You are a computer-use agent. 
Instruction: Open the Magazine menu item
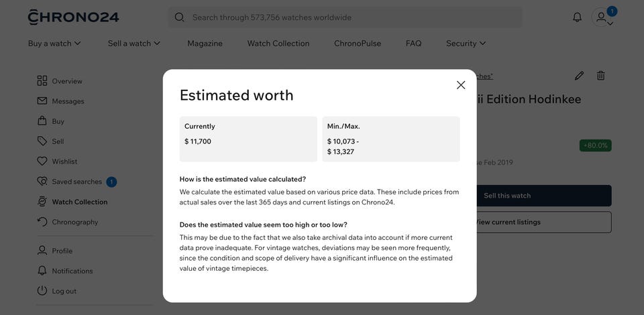(205, 44)
